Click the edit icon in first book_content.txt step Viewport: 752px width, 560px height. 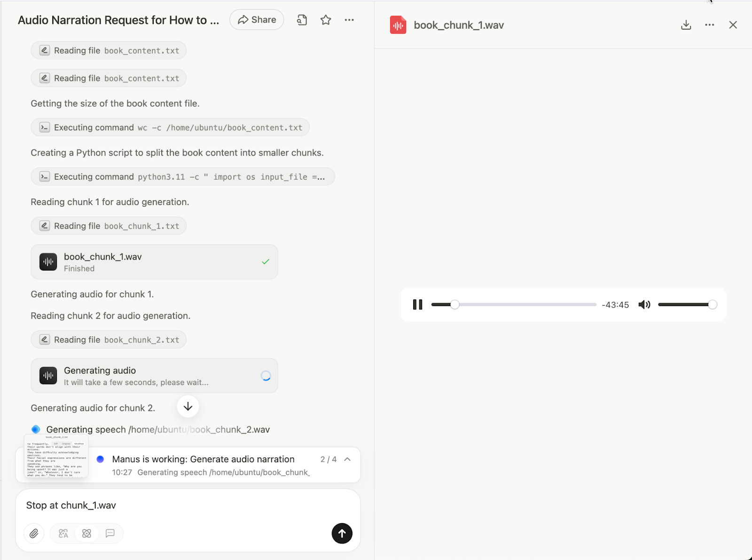(44, 50)
